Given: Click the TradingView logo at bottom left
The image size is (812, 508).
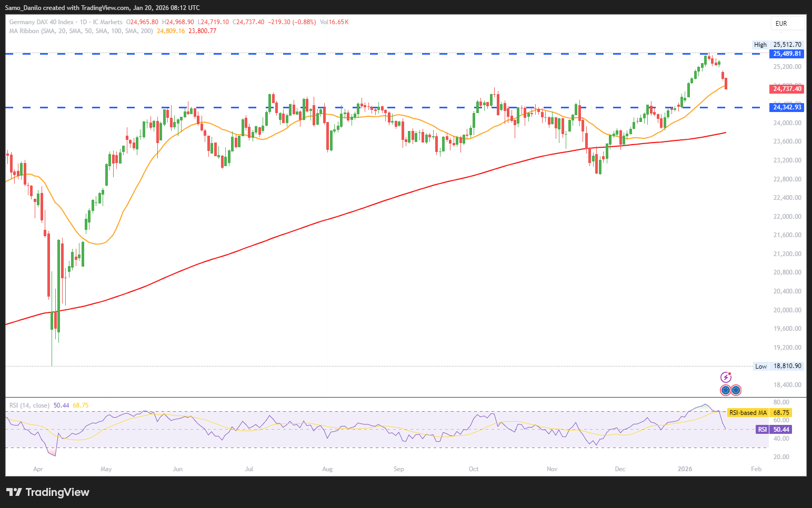Looking at the screenshot, I should 48,492.
